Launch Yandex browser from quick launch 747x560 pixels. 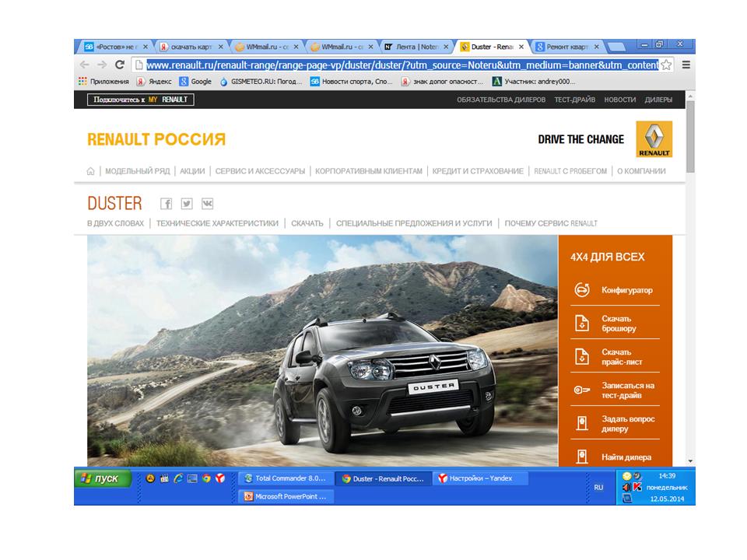219,478
